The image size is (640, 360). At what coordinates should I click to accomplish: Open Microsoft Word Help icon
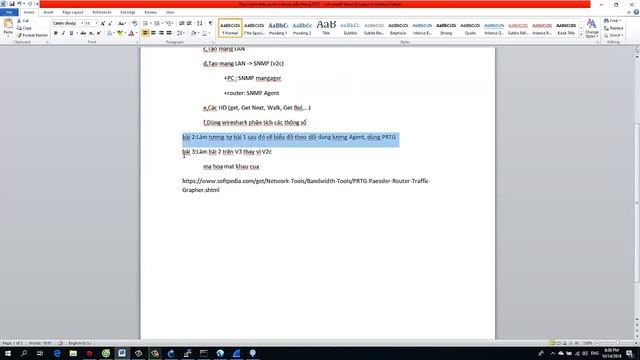636,12
